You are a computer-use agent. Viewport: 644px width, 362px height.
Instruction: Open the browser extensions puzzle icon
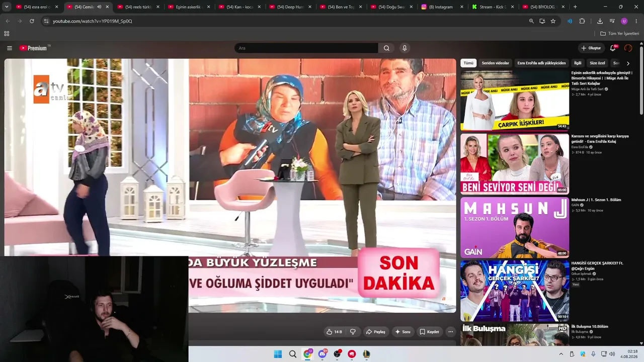pos(582,21)
